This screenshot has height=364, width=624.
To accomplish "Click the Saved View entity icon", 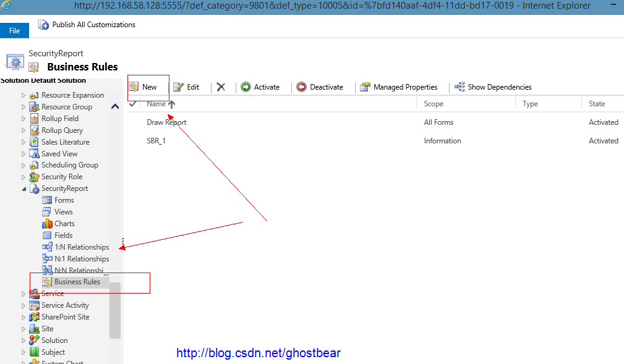I will coord(34,153).
